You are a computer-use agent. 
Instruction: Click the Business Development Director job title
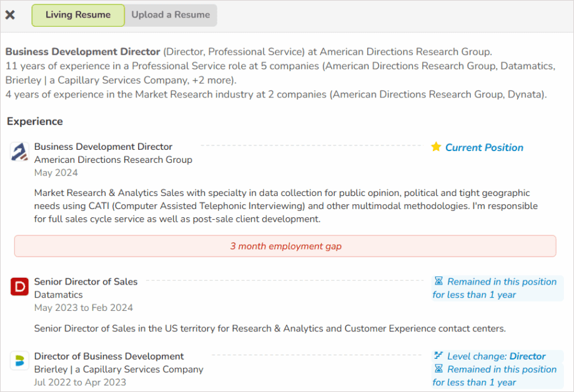coord(104,147)
